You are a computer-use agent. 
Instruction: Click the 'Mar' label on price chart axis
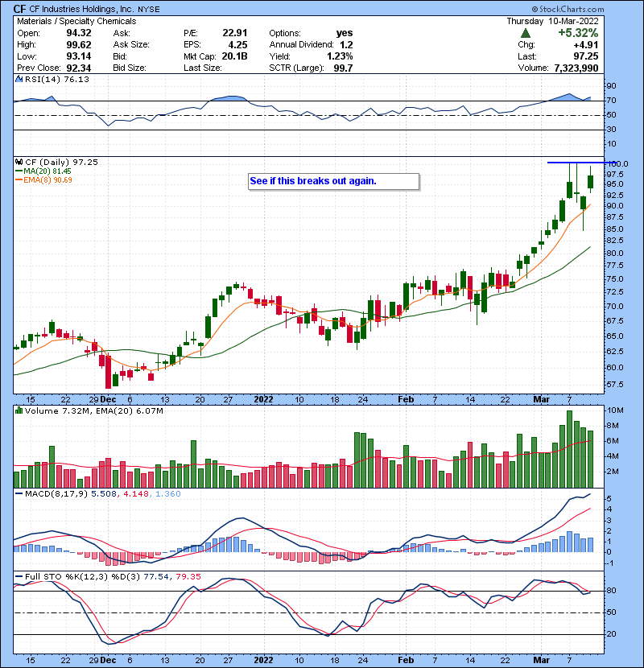pos(541,399)
